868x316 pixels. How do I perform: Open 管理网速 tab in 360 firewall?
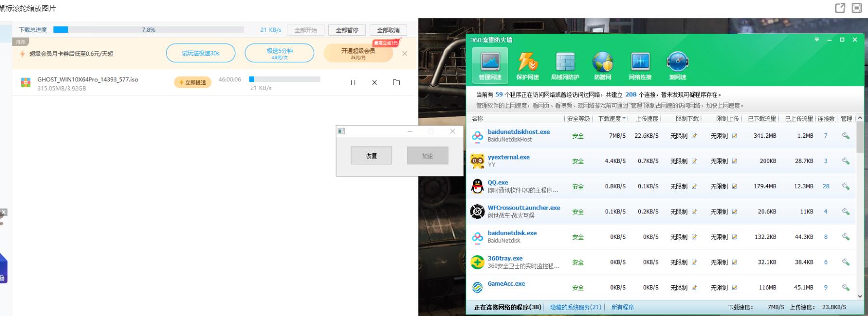coord(490,66)
